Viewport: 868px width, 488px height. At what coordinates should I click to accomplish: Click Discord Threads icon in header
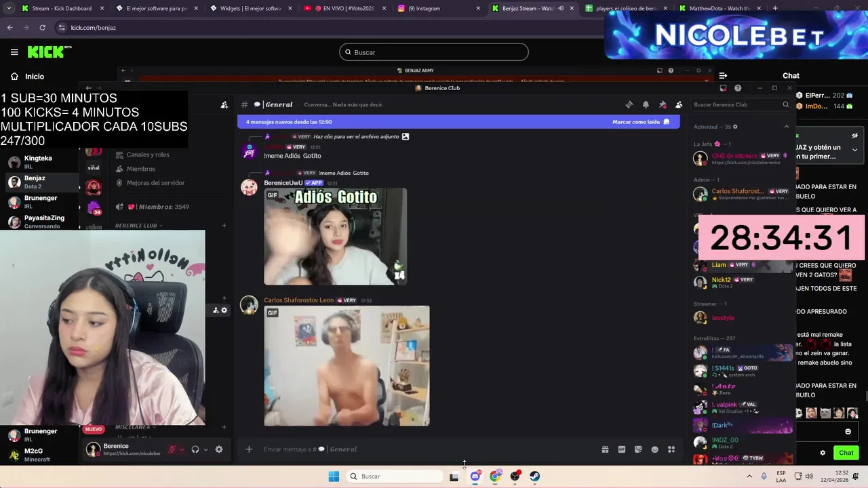(629, 104)
